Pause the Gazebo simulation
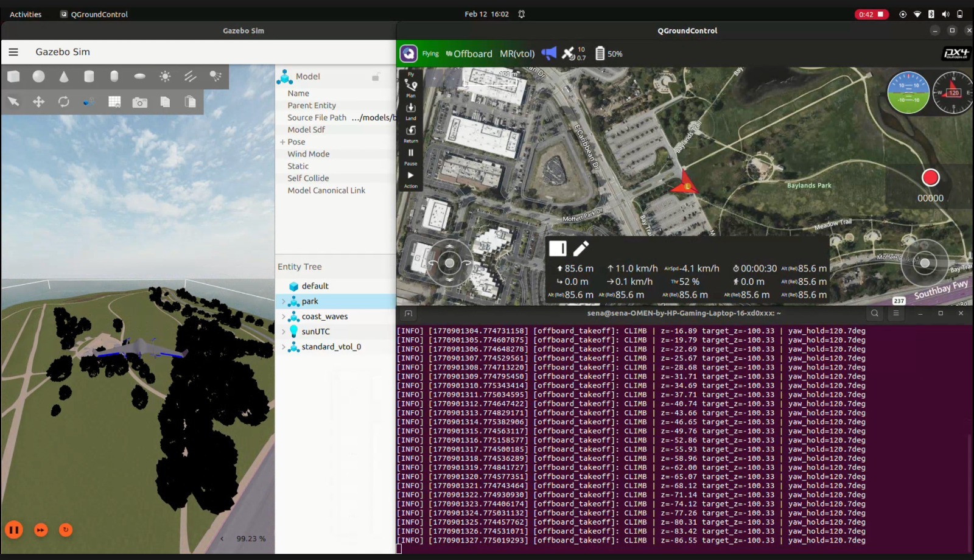The height and width of the screenshot is (560, 974). (x=14, y=530)
